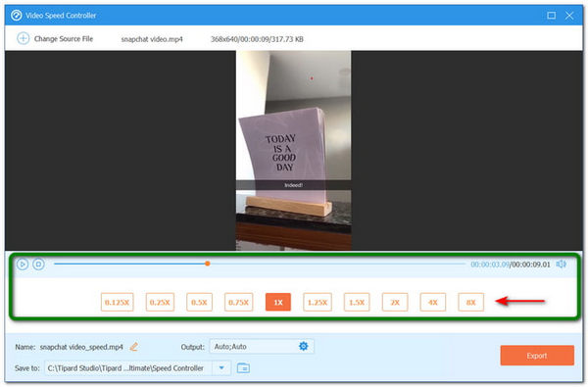Click the video preview thumbnail
This screenshot has width=588, height=387.
pyautogui.click(x=293, y=150)
